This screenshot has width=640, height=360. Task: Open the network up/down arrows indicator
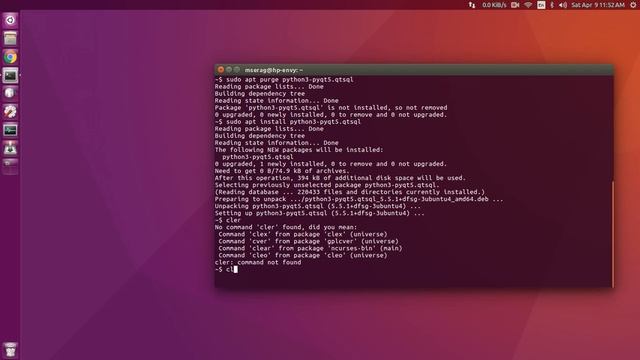tap(472, 5)
